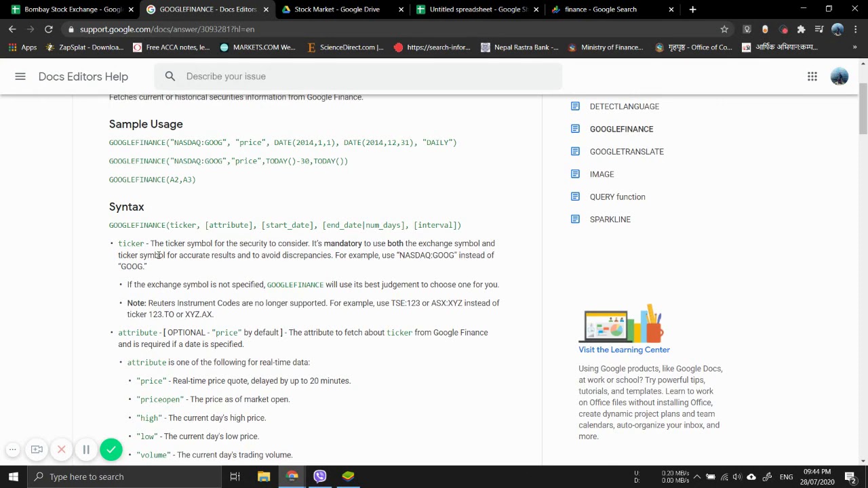Image resolution: width=868 pixels, height=488 pixels.
Task: Open the Ministry of Finance bookmark
Action: [606, 47]
